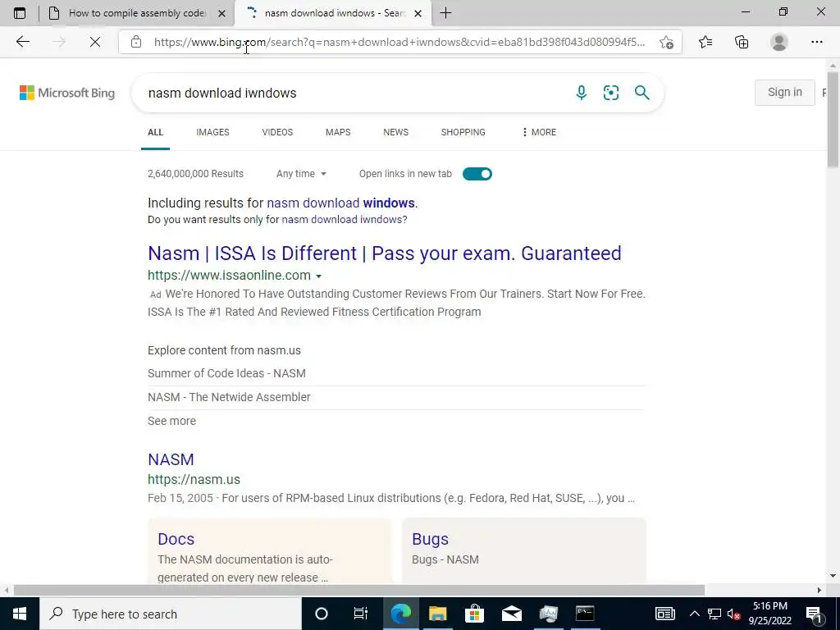
Task: Switch to Microsoft Edge taskbar icon
Action: (400, 614)
